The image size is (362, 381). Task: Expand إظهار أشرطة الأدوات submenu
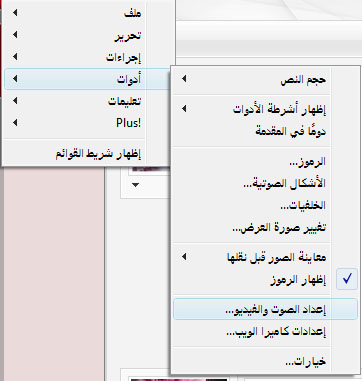coord(266,109)
